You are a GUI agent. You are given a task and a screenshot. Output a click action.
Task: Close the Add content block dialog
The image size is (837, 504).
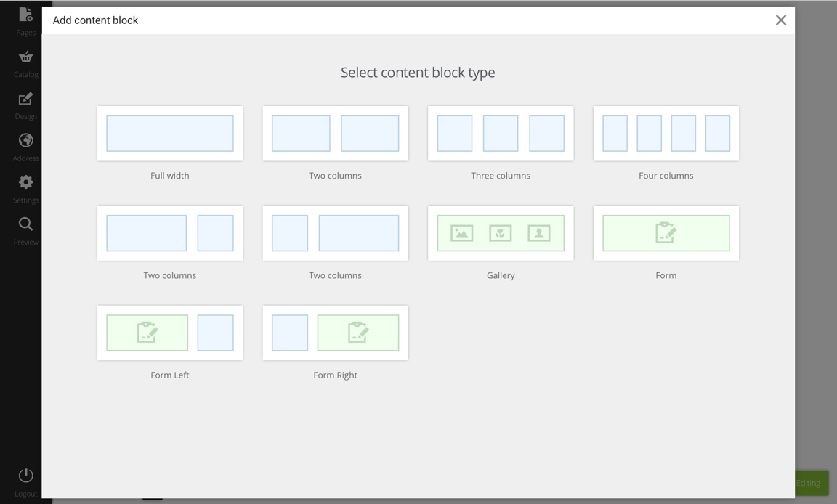(780, 20)
